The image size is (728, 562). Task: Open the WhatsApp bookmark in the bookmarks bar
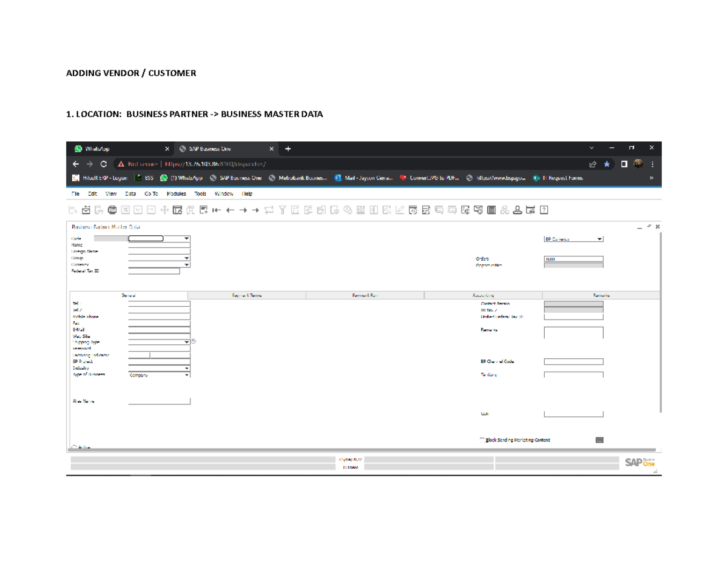(182, 178)
